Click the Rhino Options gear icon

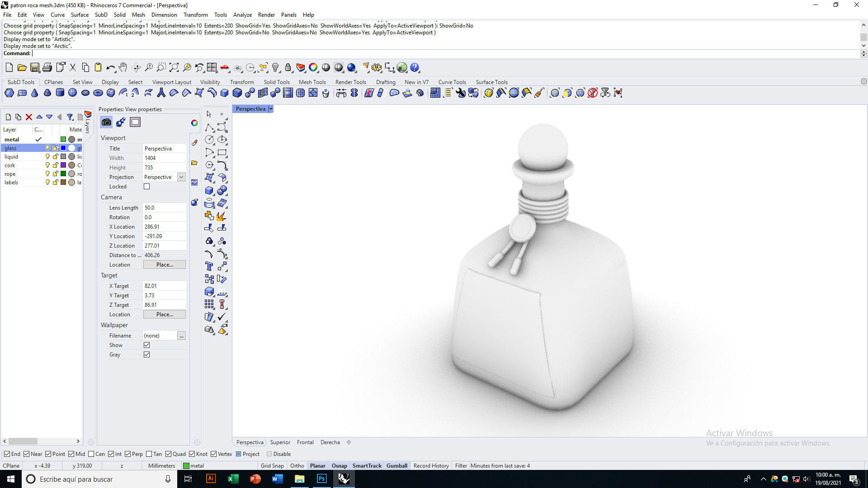(377, 68)
